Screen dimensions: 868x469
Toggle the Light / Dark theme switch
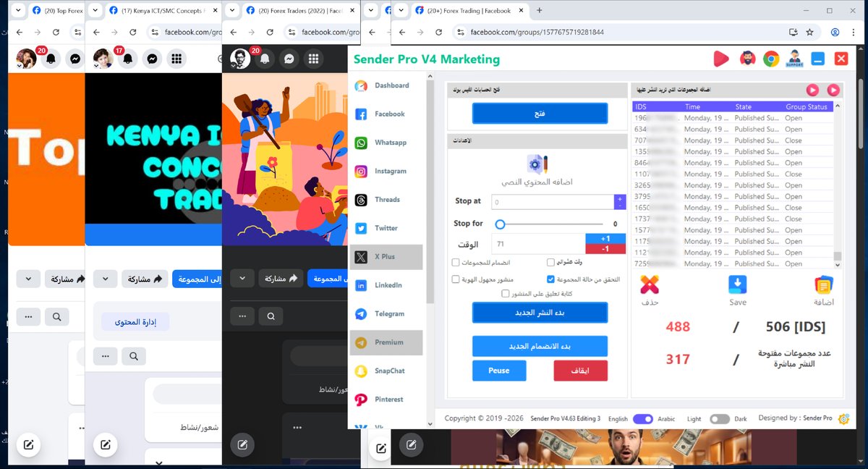click(720, 419)
